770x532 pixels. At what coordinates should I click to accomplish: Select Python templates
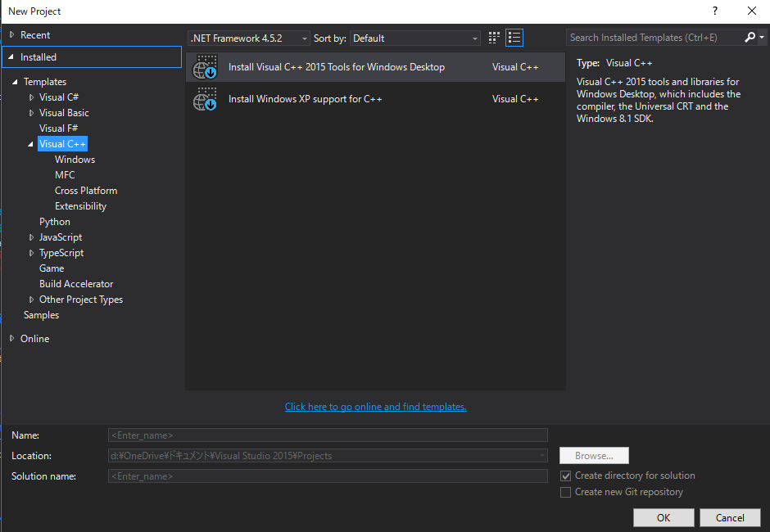(55, 222)
